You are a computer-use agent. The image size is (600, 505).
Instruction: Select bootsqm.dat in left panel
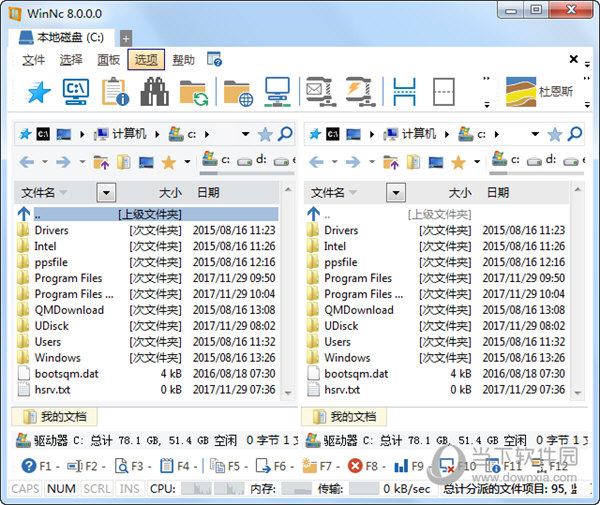pyautogui.click(x=147, y=374)
